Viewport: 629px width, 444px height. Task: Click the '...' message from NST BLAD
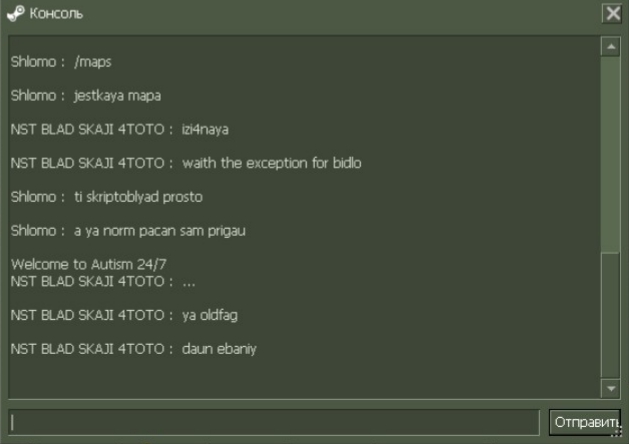tap(103, 282)
